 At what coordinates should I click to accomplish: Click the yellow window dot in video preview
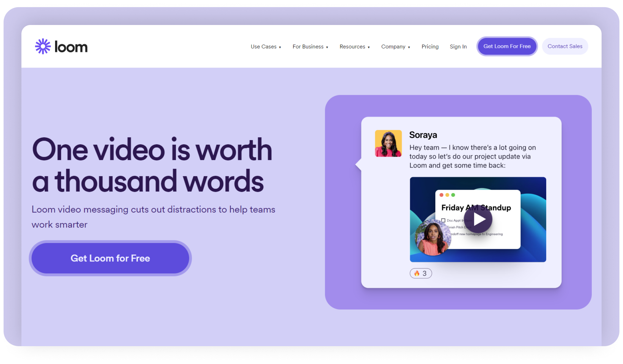tap(447, 195)
